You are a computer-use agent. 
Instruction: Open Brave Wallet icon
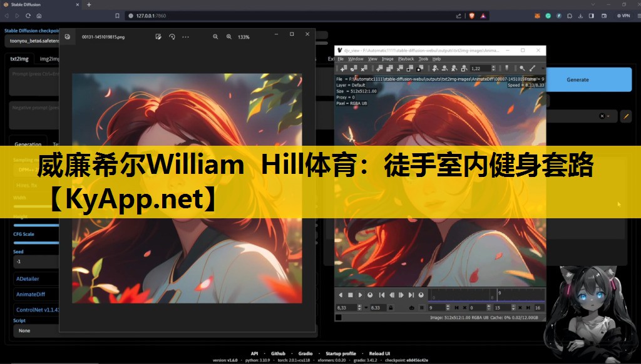point(604,16)
